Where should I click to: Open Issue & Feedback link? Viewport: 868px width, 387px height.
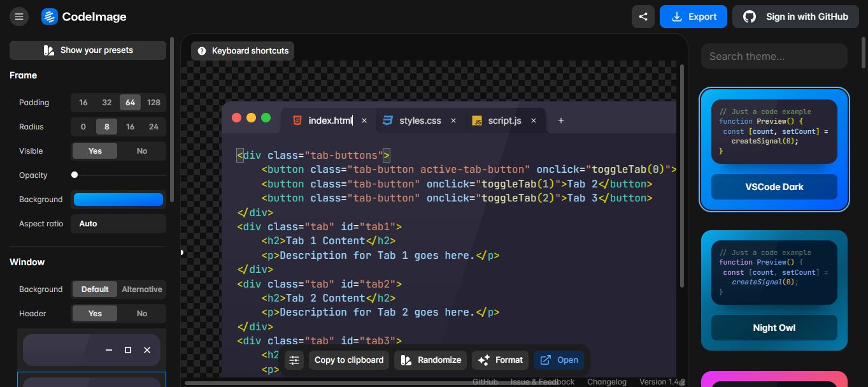click(542, 381)
